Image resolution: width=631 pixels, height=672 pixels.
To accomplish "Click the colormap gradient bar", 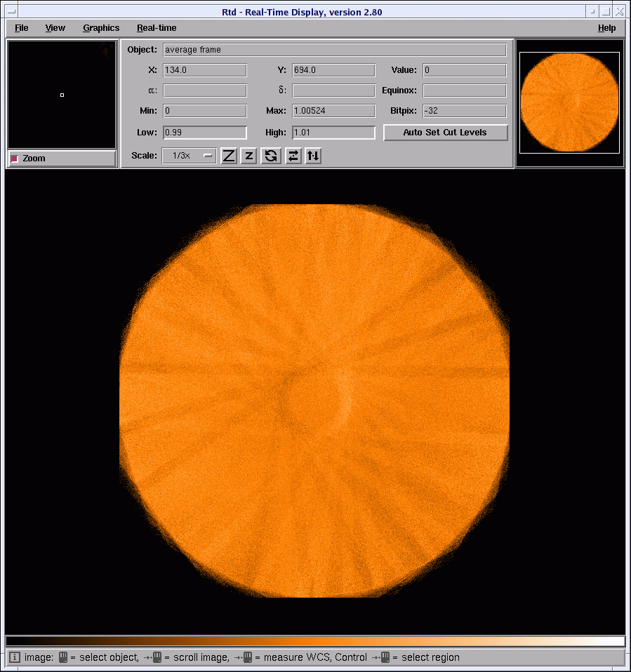I will (314, 641).
